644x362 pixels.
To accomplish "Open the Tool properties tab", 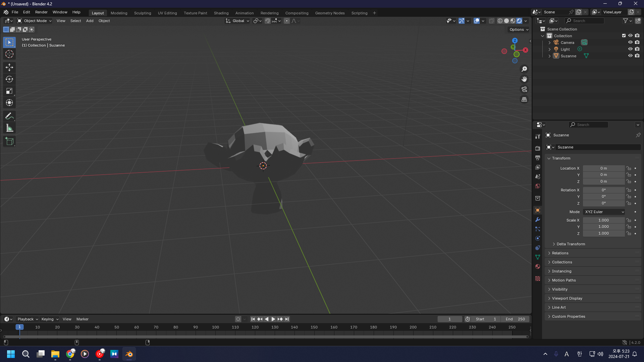I will pyautogui.click(x=538, y=136).
